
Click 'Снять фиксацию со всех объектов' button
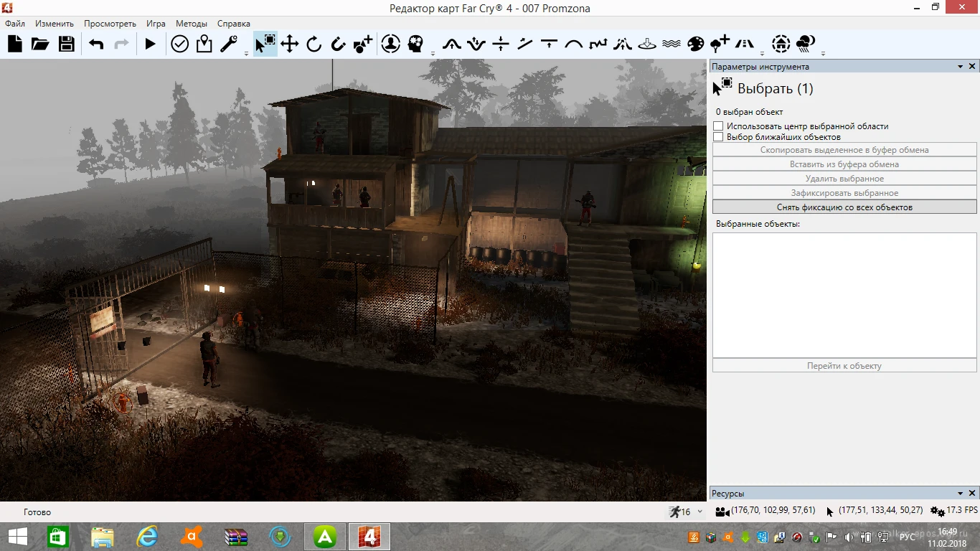(844, 207)
